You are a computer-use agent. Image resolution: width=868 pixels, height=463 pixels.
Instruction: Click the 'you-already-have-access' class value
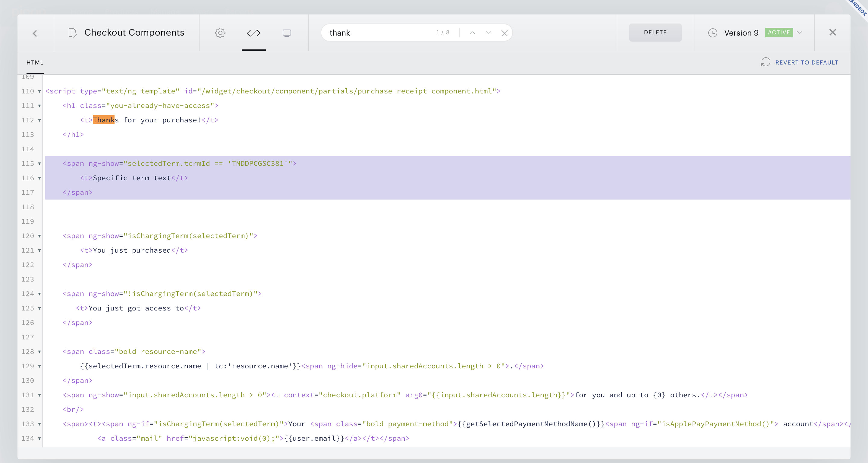160,106
